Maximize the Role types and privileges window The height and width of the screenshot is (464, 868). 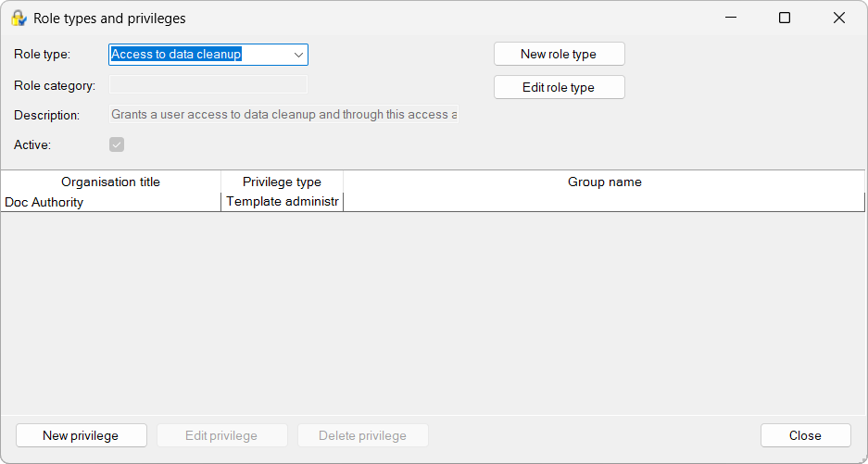tap(785, 18)
